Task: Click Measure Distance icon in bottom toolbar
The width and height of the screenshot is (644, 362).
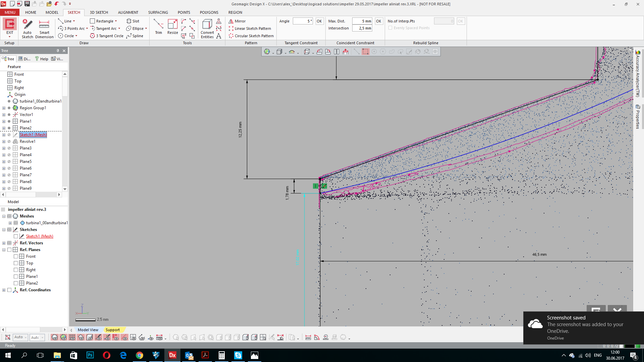Action: 308,338
